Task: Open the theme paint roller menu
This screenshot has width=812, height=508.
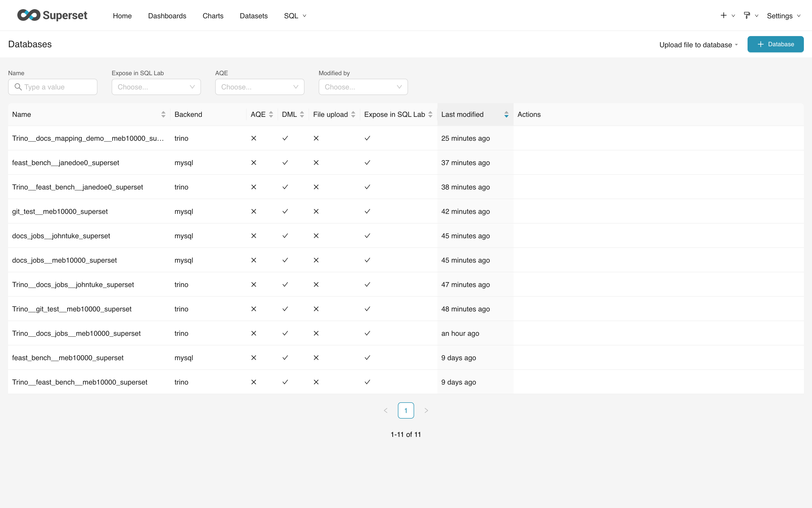Action: 747,15
